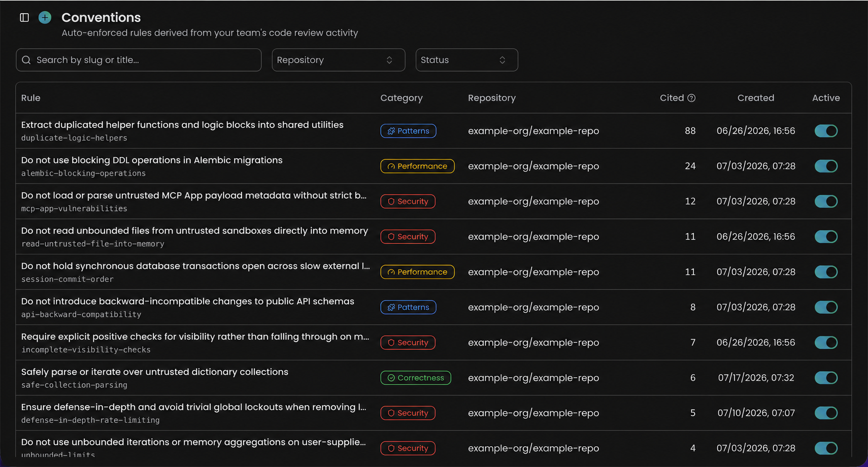
Task: Open rule 'Do not use unbounded iterations or memory aggregations'
Action: click(x=193, y=442)
